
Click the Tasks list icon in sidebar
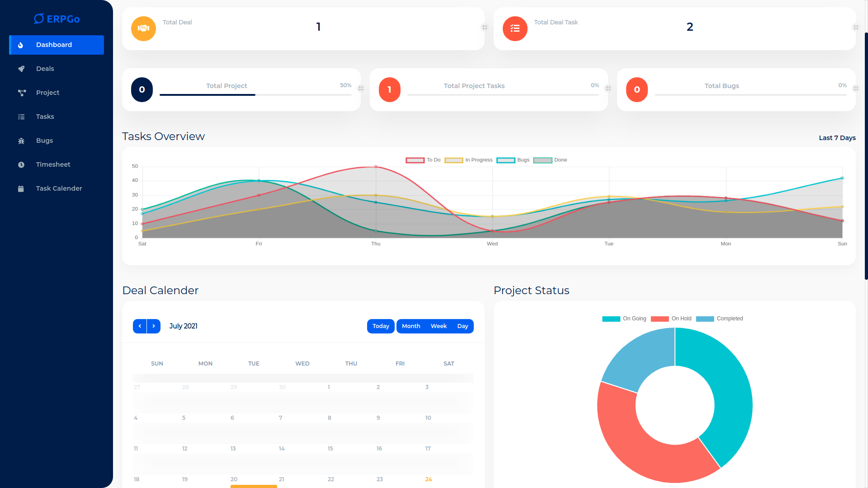pyautogui.click(x=21, y=117)
